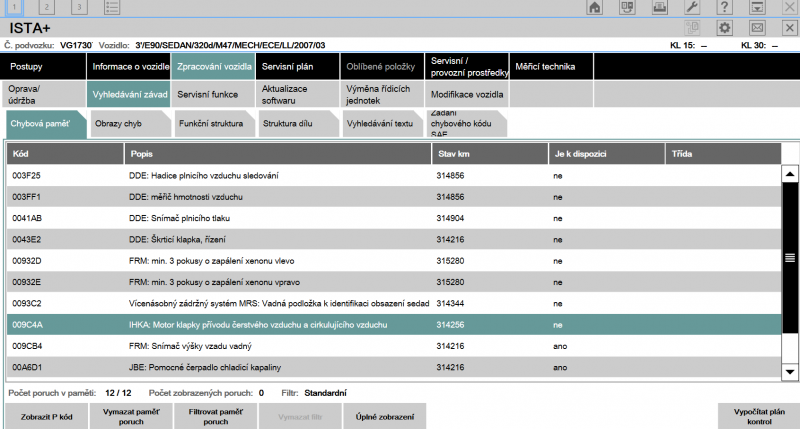Open the envelope feedback icon
800x429 pixels.
757,28
